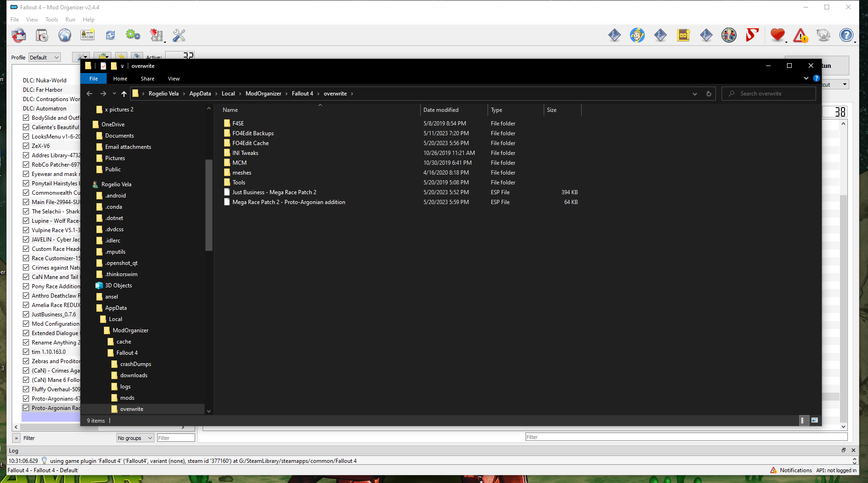Open the tools puzzle-piece icon
Viewport: 868px width, 483px height.
[x=156, y=35]
